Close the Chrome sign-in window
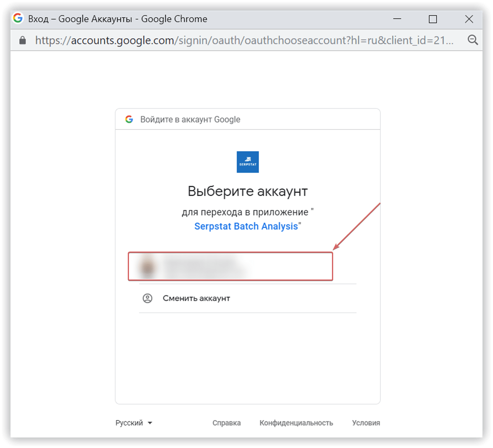This screenshot has width=493, height=448. pyautogui.click(x=469, y=19)
